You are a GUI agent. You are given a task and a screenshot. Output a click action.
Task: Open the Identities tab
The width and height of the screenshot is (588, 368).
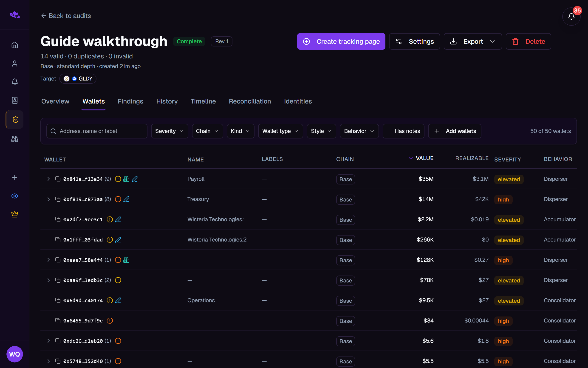298,101
